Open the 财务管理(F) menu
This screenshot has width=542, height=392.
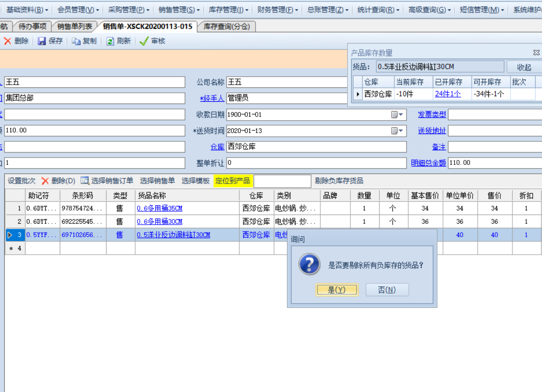(278, 10)
